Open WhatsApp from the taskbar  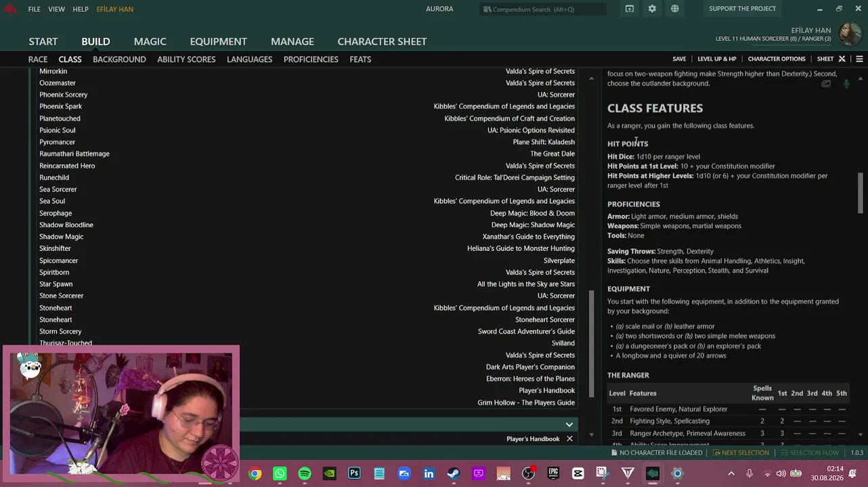pyautogui.click(x=280, y=474)
